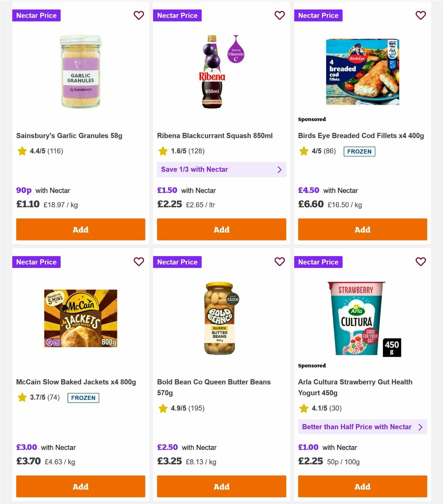Favourite the Bold Bean Co Butter Beans
This screenshot has height=504, width=443.
(x=280, y=262)
